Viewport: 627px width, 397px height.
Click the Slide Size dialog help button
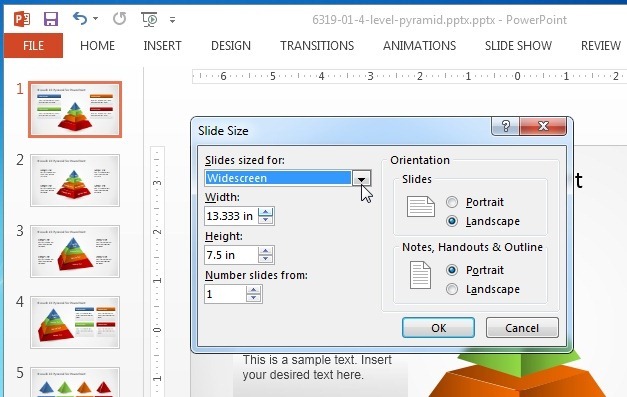[505, 126]
